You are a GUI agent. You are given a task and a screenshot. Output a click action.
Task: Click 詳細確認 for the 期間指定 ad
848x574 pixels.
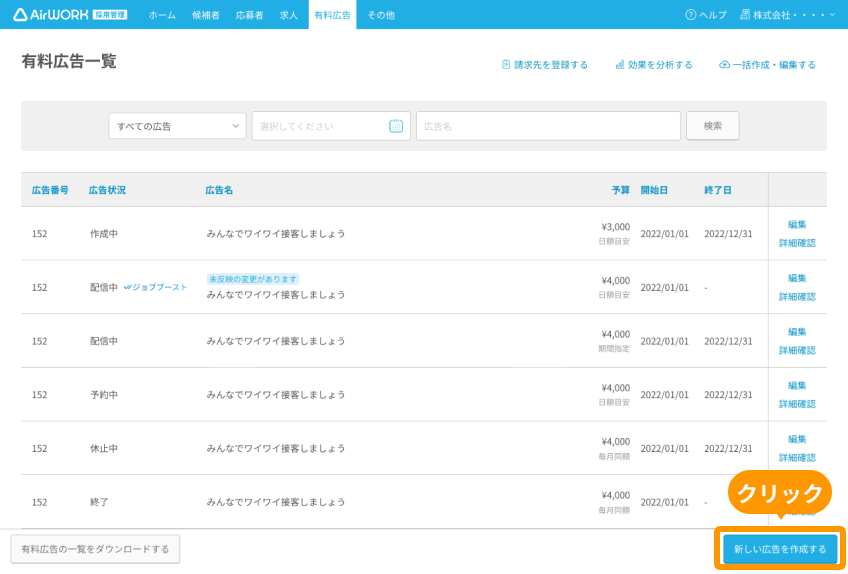coord(797,350)
